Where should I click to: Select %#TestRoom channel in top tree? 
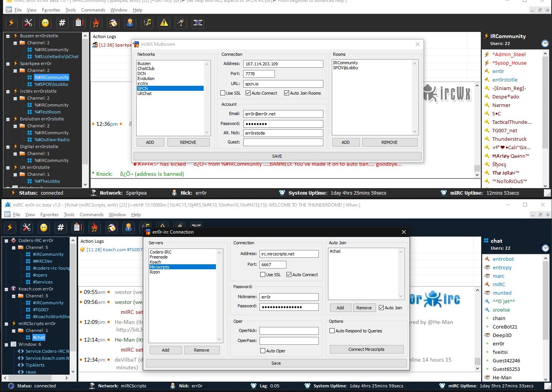click(48, 112)
